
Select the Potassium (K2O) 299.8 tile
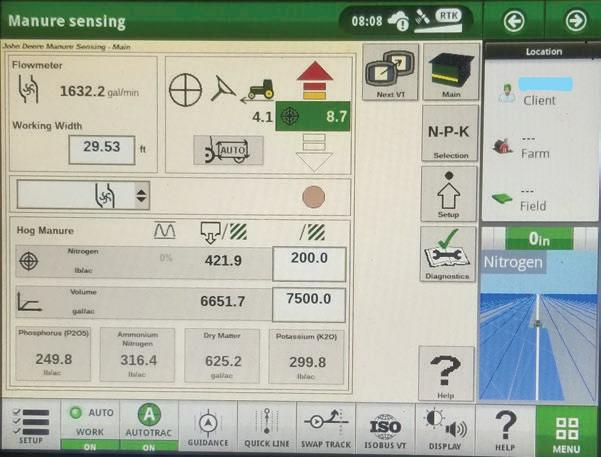click(307, 357)
